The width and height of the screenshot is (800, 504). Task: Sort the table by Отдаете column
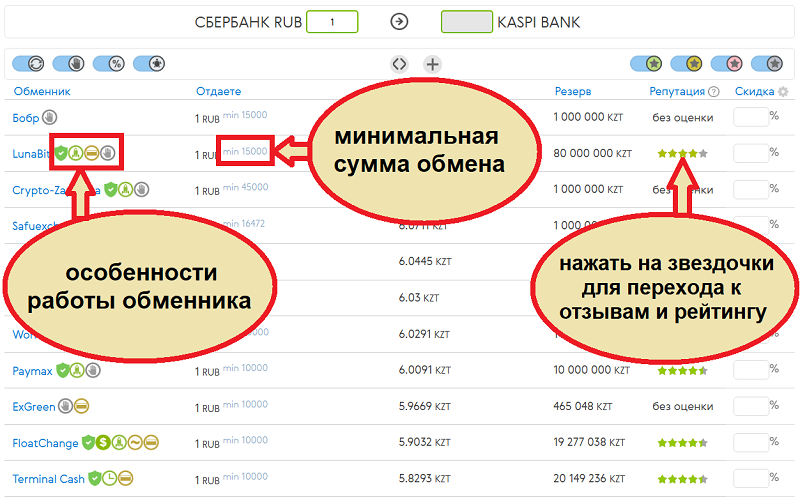218,91
